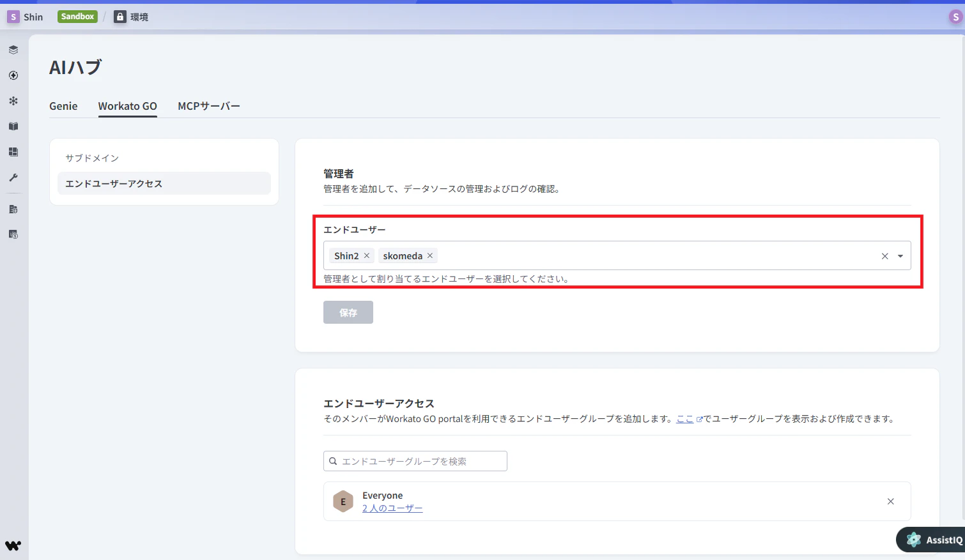Click the lock environment icon
965x560 pixels.
tap(120, 17)
